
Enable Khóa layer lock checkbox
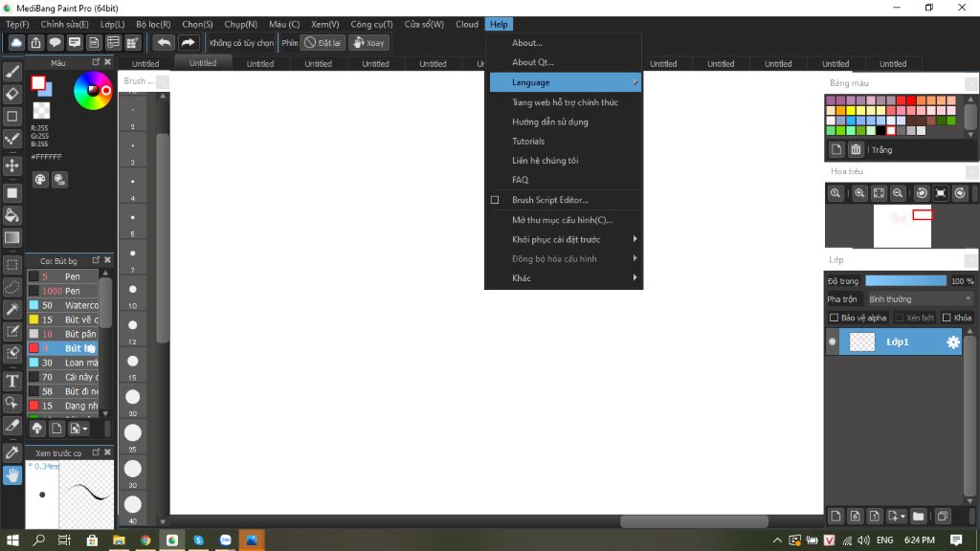(x=947, y=318)
